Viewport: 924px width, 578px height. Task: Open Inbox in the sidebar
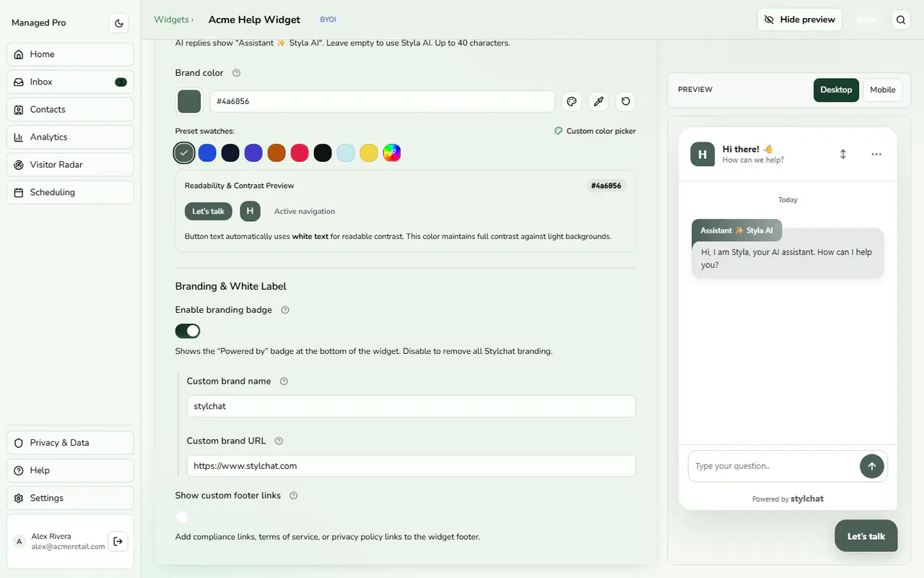pyautogui.click(x=70, y=82)
